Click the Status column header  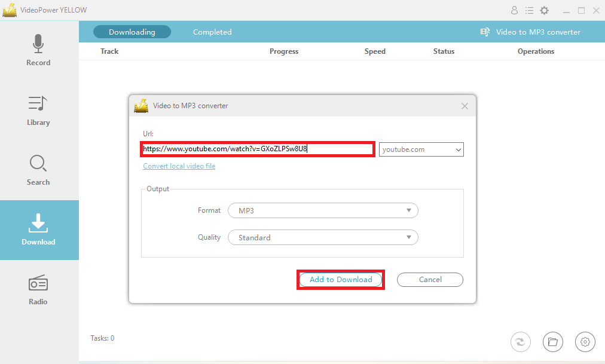tap(444, 51)
